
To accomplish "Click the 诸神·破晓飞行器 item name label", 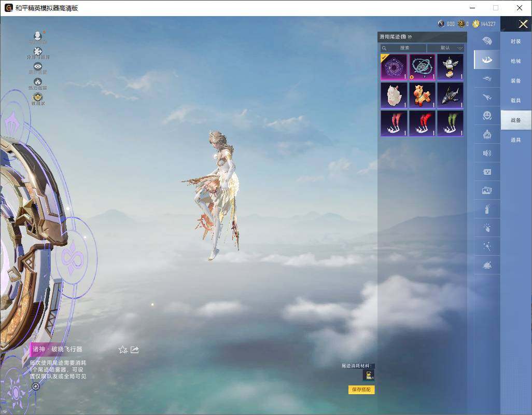I will point(58,349).
